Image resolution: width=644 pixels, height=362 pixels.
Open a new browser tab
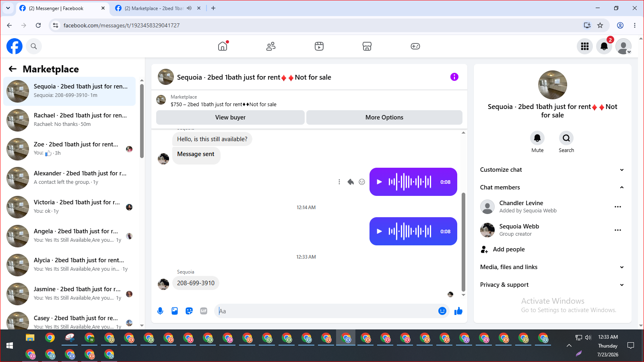click(x=213, y=8)
